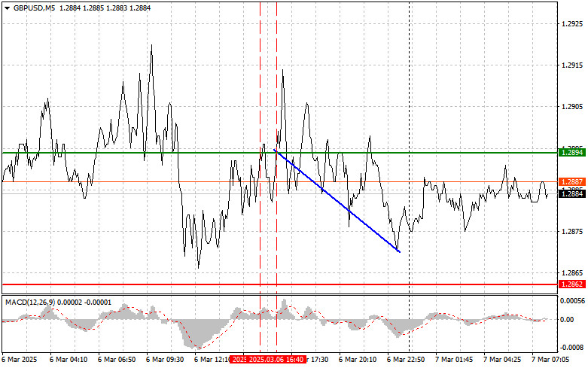The height and width of the screenshot is (368, 588).
Task: Click the 7 Mar 01:45 time label
Action: pyautogui.click(x=454, y=360)
